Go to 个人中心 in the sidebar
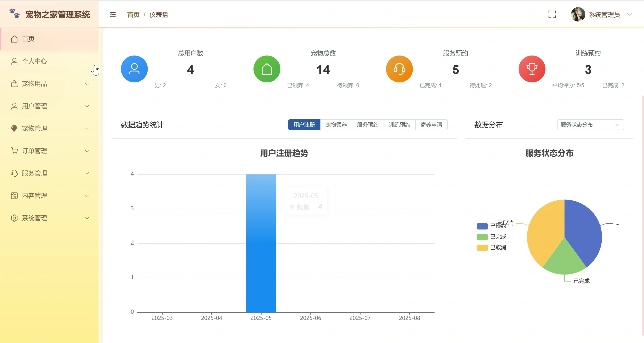Image resolution: width=644 pixels, height=343 pixels. click(34, 61)
